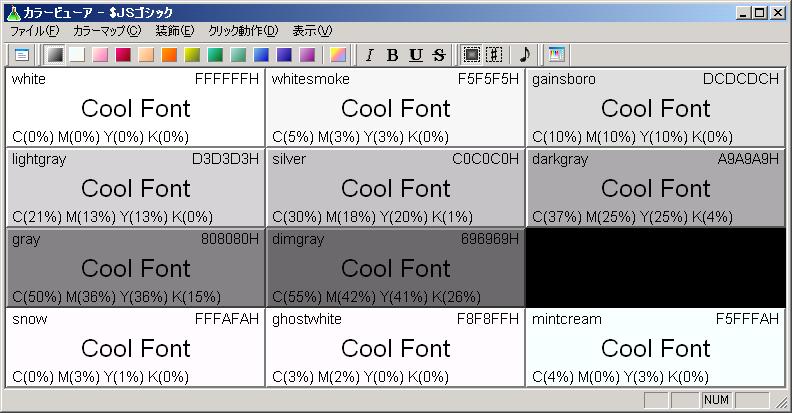The height and width of the screenshot is (413, 792).
Task: Open the 装飾(E) menu
Action: pos(175,31)
